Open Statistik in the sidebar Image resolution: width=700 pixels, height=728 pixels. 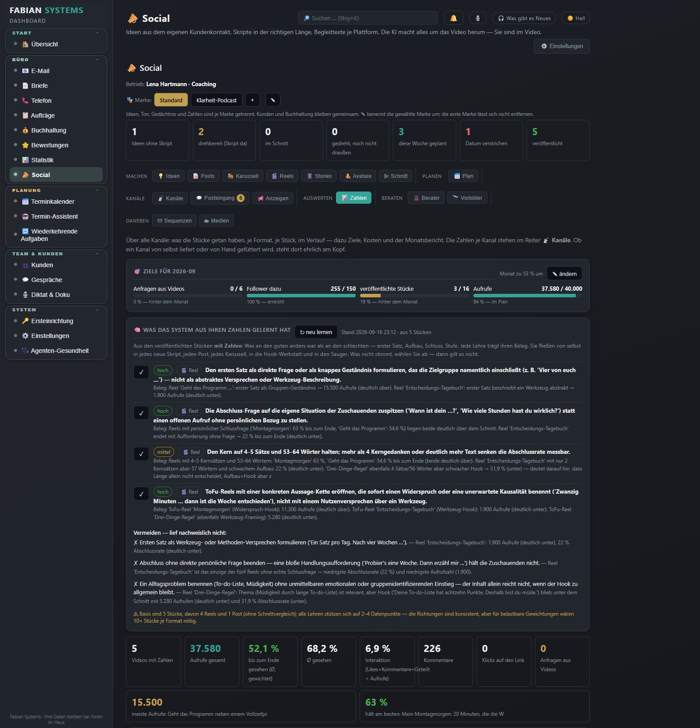pyautogui.click(x=56, y=160)
